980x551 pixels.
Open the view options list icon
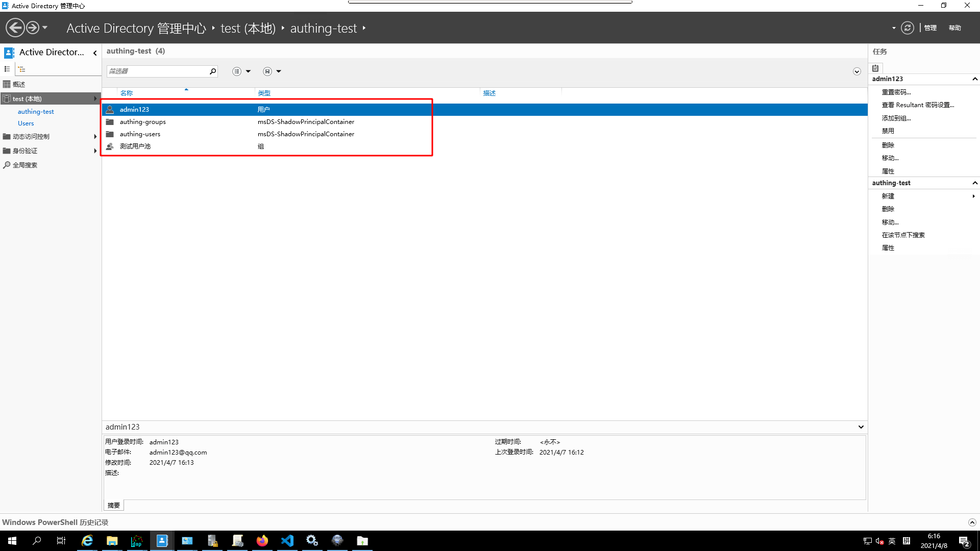coord(237,71)
